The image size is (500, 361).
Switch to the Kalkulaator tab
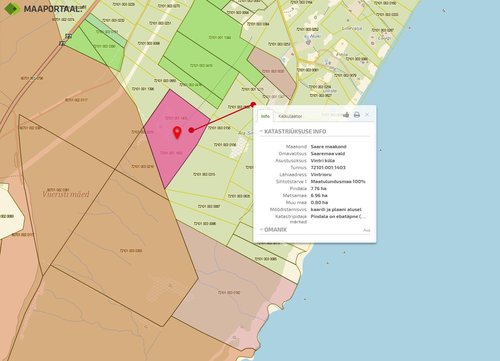click(290, 116)
